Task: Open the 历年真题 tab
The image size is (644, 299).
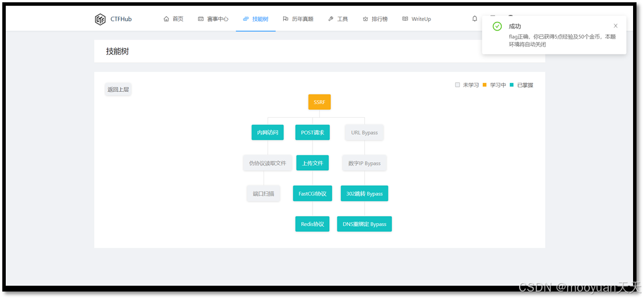Action: 298,19
